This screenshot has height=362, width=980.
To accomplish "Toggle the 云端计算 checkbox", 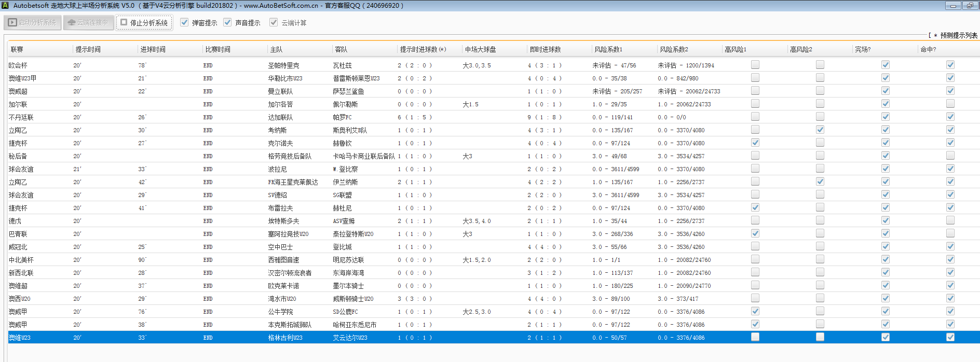I will (274, 22).
